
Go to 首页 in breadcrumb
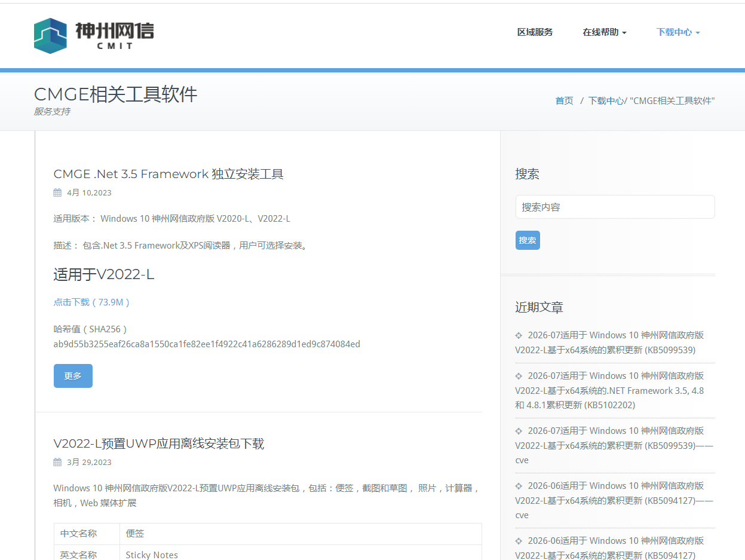tap(564, 100)
